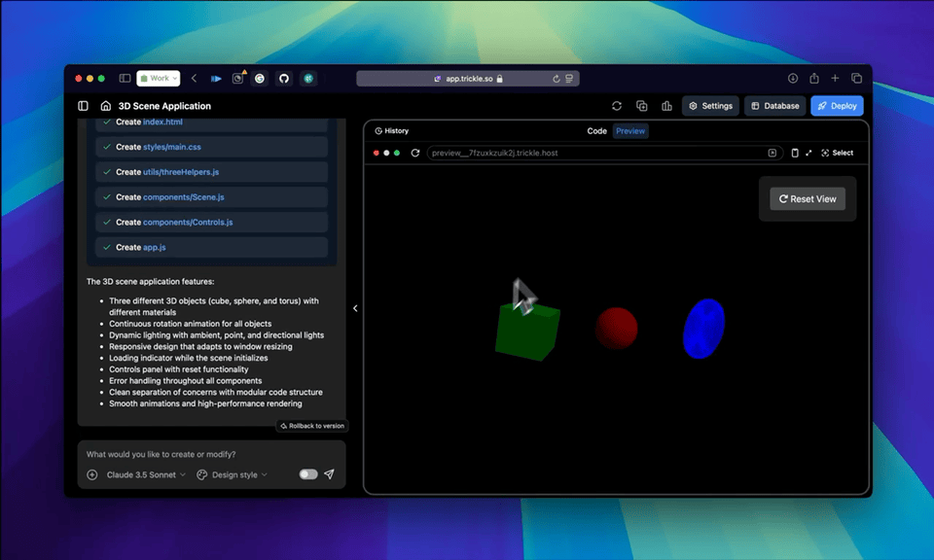Open the browser downloads icon
Image resolution: width=934 pixels, height=560 pixels.
pyautogui.click(x=793, y=78)
